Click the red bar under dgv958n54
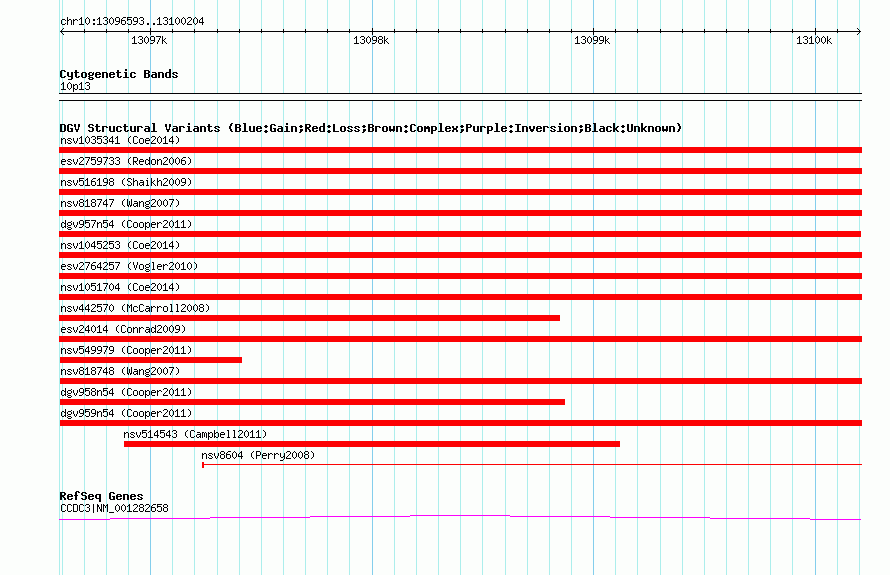The image size is (890, 575). [312, 402]
